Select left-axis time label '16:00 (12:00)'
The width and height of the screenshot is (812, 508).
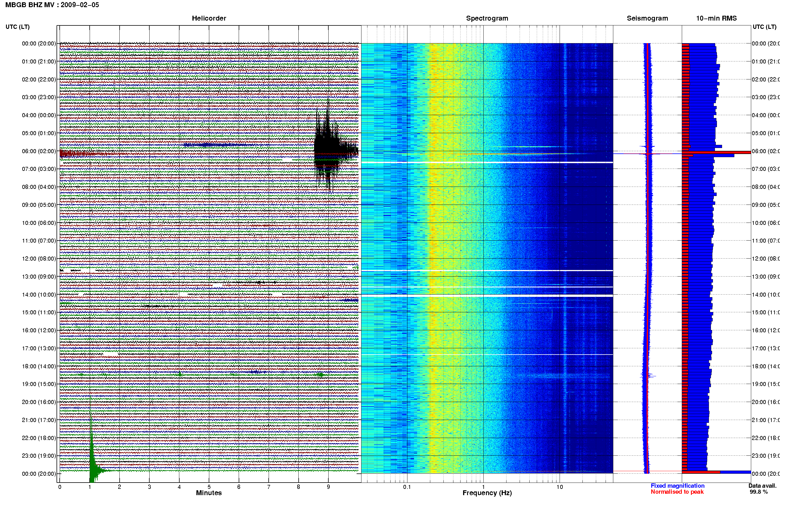click(x=39, y=330)
